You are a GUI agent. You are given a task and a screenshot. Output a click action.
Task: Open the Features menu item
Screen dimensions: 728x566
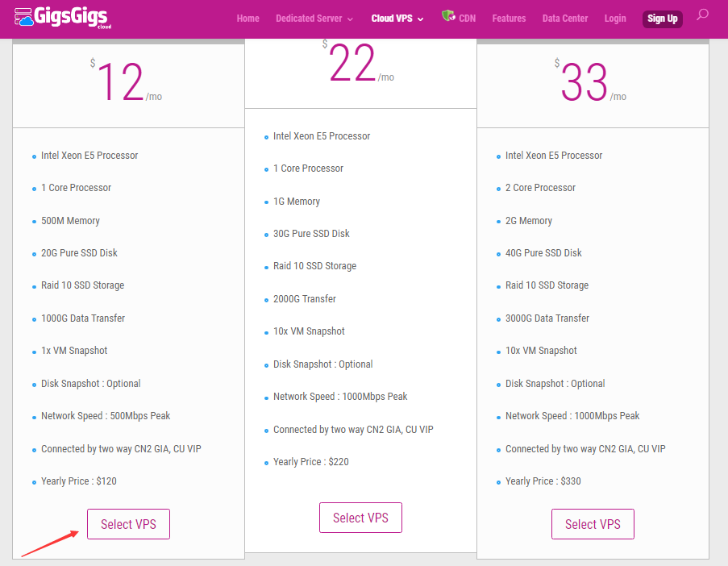(509, 19)
